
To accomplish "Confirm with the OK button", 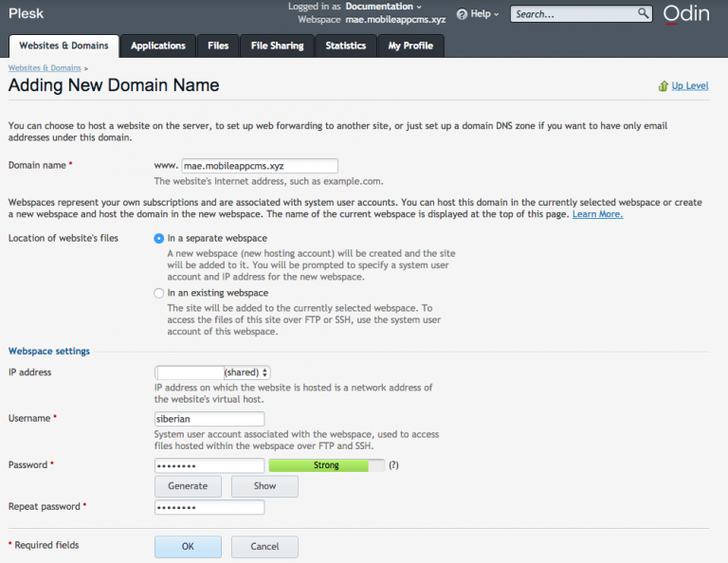I will [188, 547].
